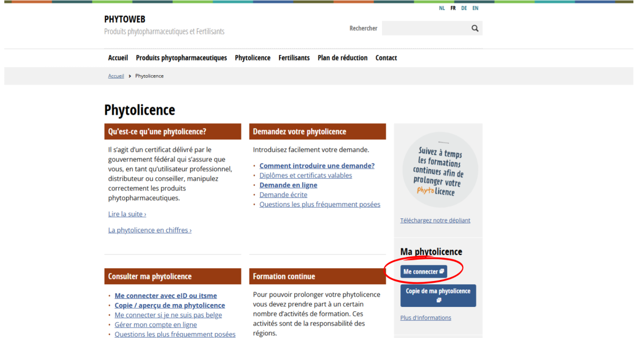Click the search magnifier icon

474,28
